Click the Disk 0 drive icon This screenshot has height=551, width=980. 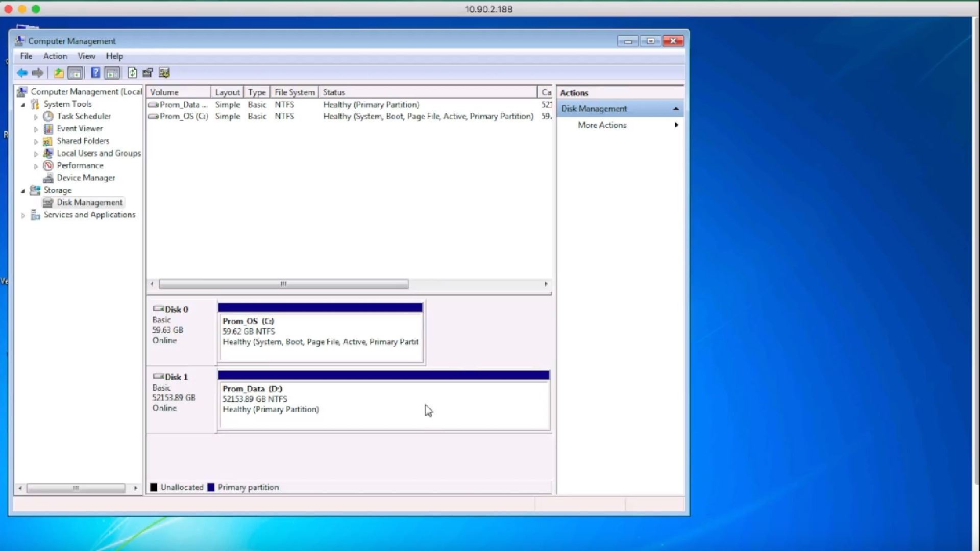pyautogui.click(x=158, y=309)
